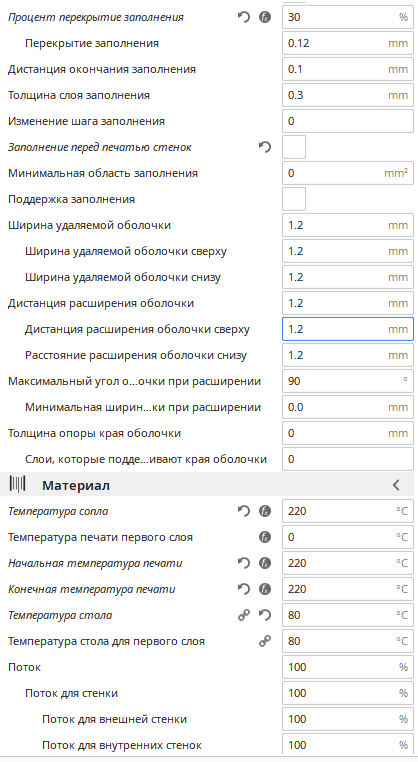Screen dimensions: 418x762
Task: Reset Конечная температура печати value
Action: [244, 589]
